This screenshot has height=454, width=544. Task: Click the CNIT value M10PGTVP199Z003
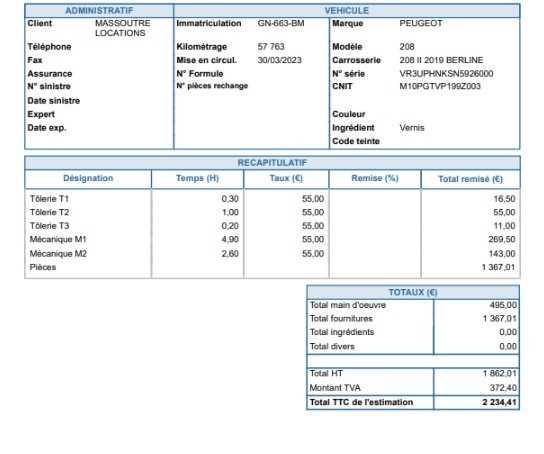point(440,86)
